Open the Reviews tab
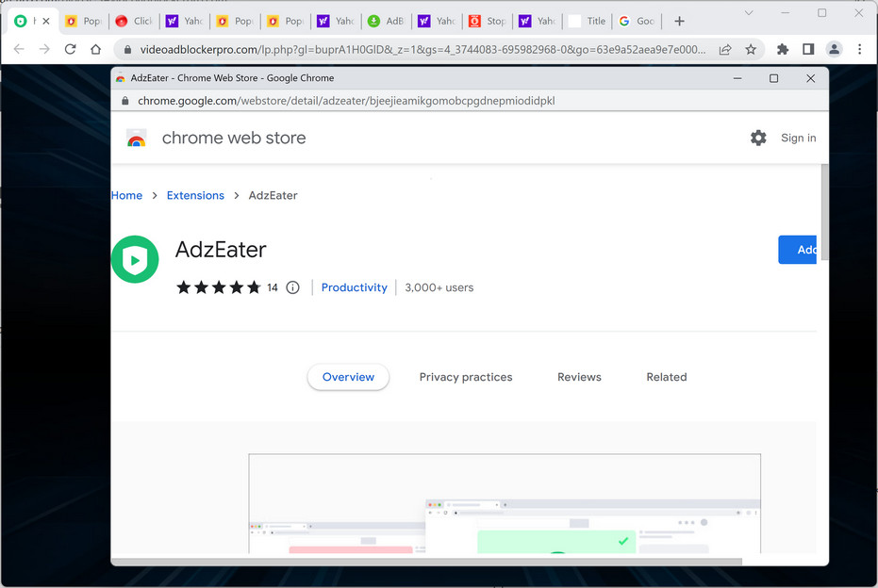Viewport: 878px width, 588px height. (x=578, y=377)
